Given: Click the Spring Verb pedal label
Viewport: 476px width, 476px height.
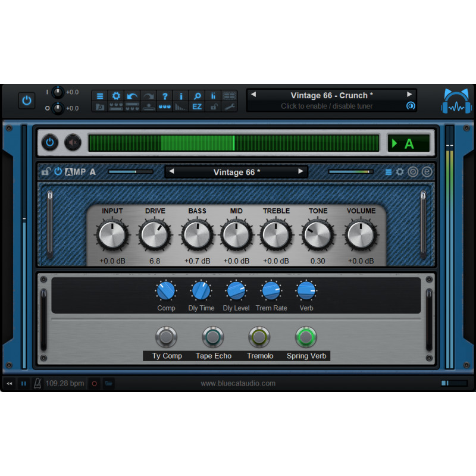Looking at the screenshot, I should pos(306,356).
